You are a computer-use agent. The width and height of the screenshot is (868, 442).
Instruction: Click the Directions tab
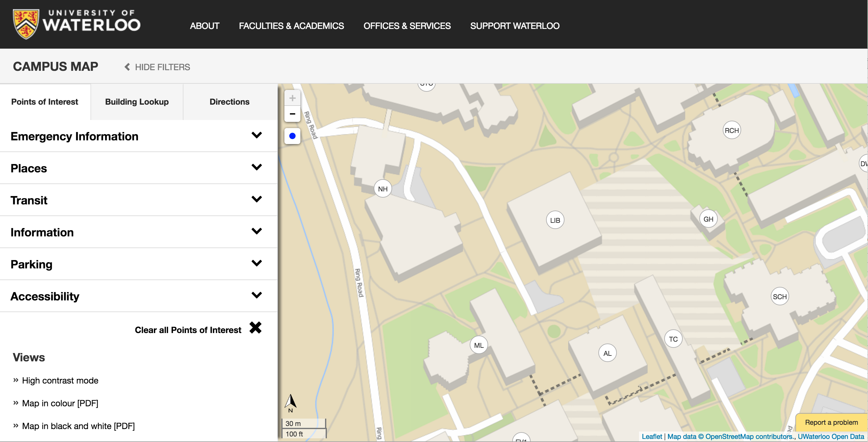[229, 102]
